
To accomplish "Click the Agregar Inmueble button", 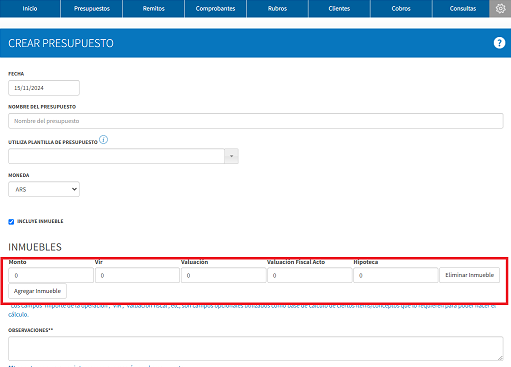I will coord(37,291).
